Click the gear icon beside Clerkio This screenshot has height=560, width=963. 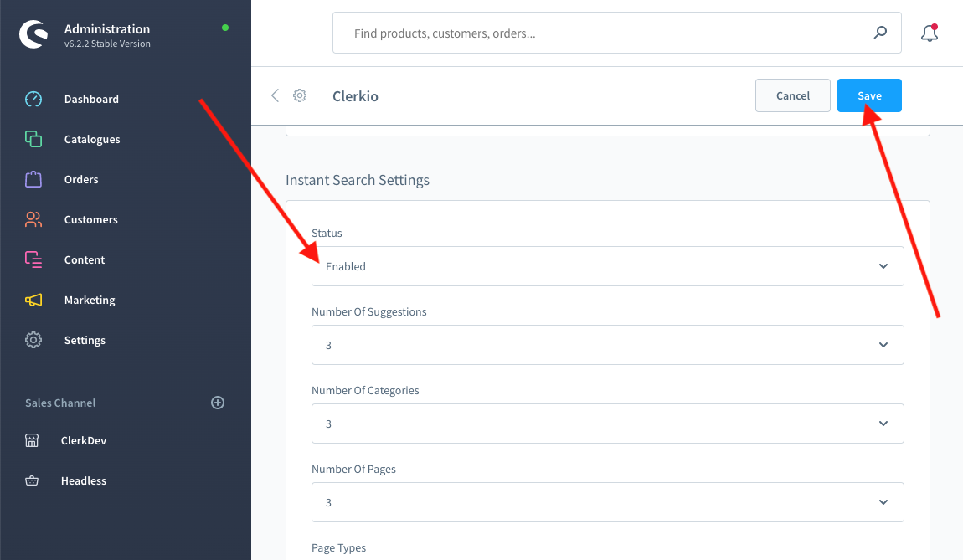(300, 95)
